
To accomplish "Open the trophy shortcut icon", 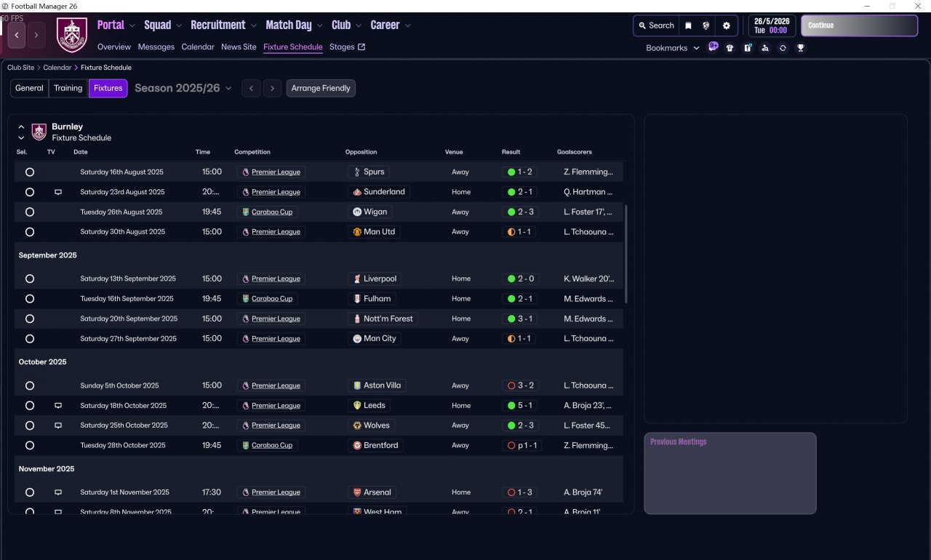I will coord(801,48).
